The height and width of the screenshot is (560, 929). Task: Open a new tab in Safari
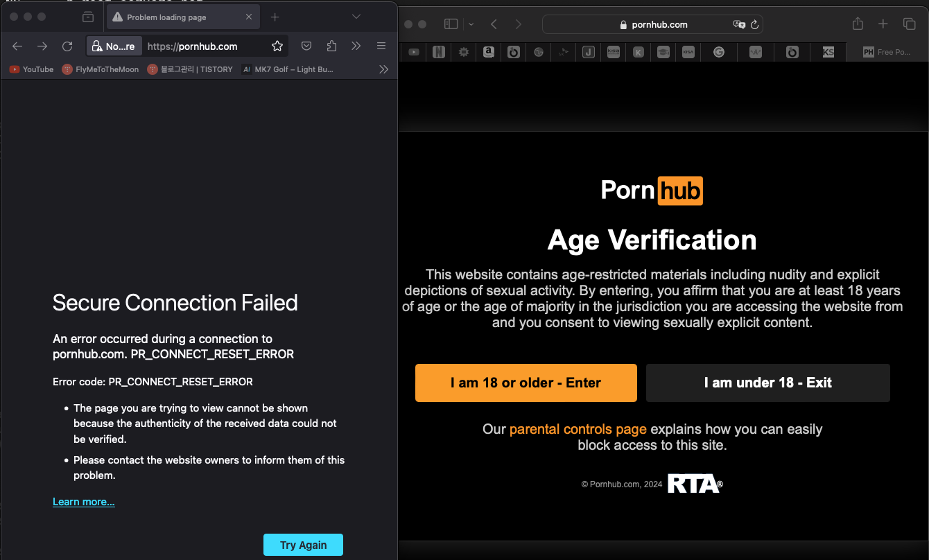(x=883, y=24)
